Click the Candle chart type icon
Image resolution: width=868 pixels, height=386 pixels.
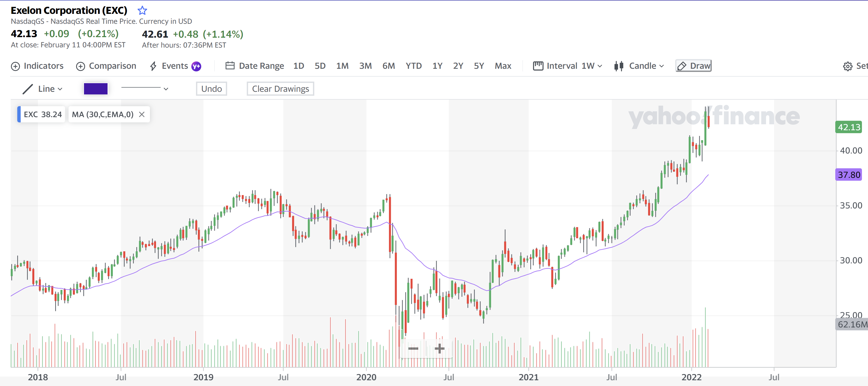click(619, 66)
